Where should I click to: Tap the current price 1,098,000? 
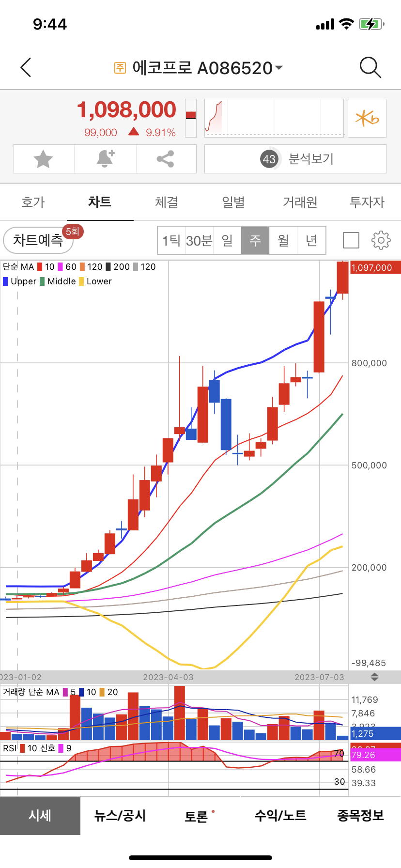[x=126, y=109]
